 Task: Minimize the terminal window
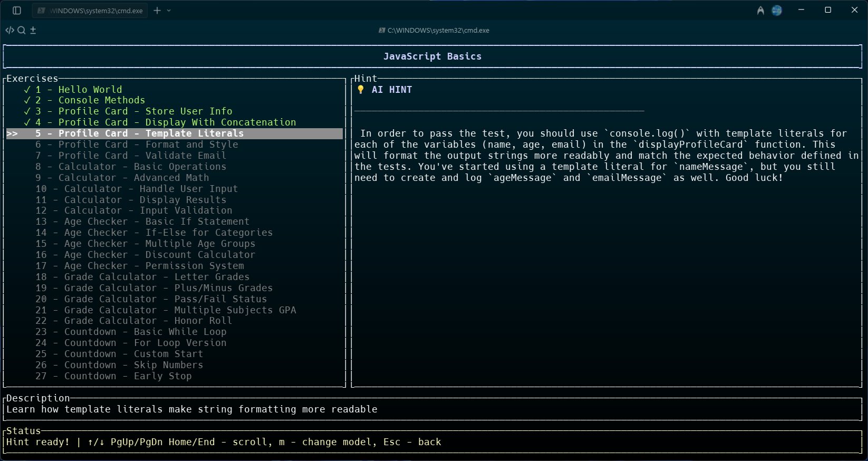[801, 10]
